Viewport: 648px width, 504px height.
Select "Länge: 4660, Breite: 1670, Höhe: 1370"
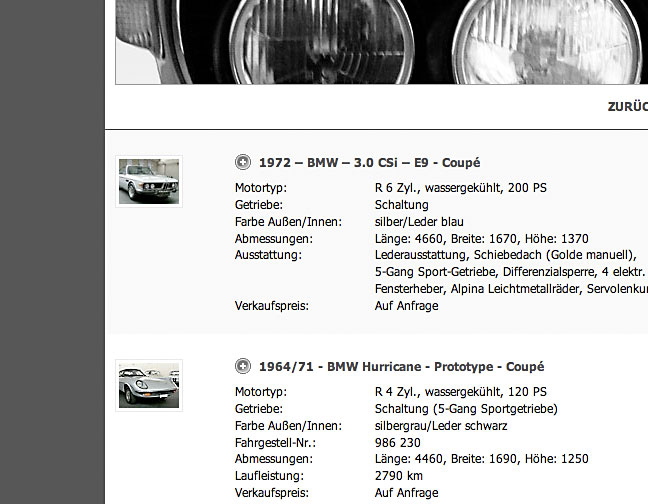481,239
